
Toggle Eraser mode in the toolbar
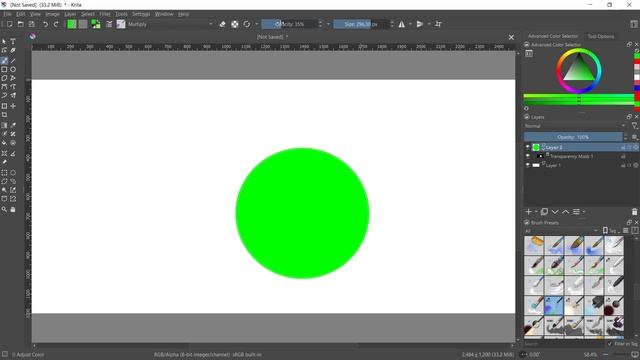pos(222,24)
